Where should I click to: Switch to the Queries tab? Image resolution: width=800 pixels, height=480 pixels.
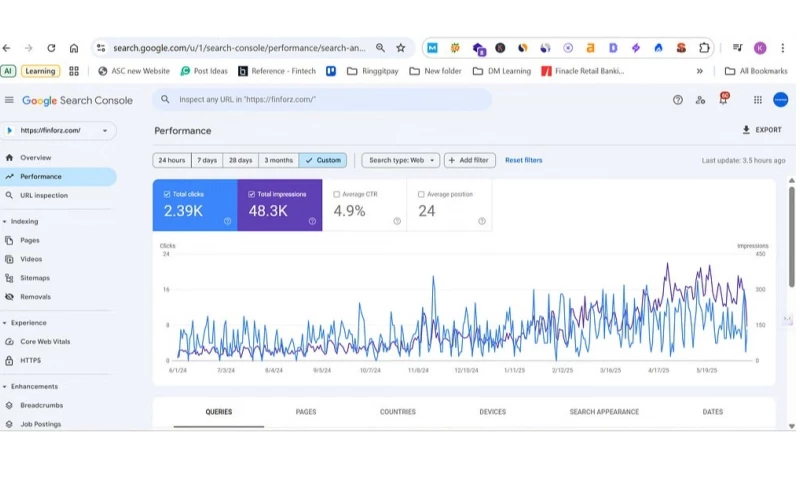click(x=219, y=412)
